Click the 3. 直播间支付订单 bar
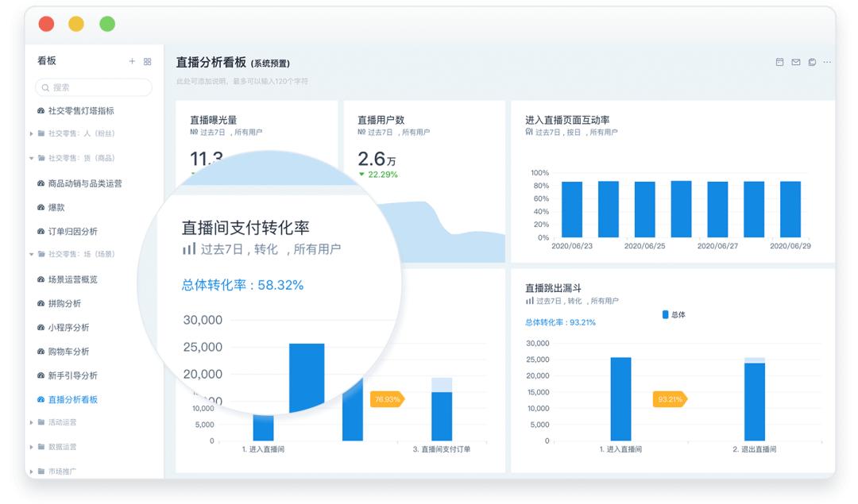This screenshot has width=858, height=504. click(442, 410)
